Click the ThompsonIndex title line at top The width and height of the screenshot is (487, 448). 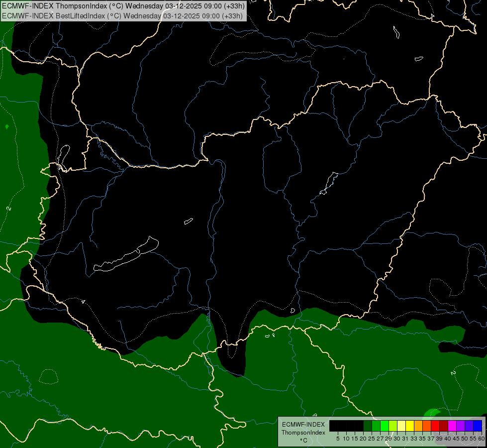[x=123, y=6]
